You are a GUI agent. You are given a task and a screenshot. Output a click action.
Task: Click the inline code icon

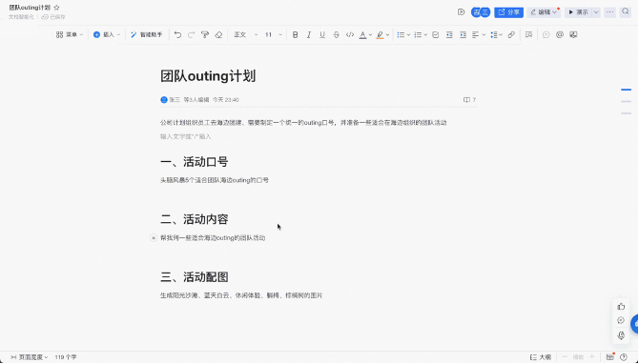(x=350, y=35)
